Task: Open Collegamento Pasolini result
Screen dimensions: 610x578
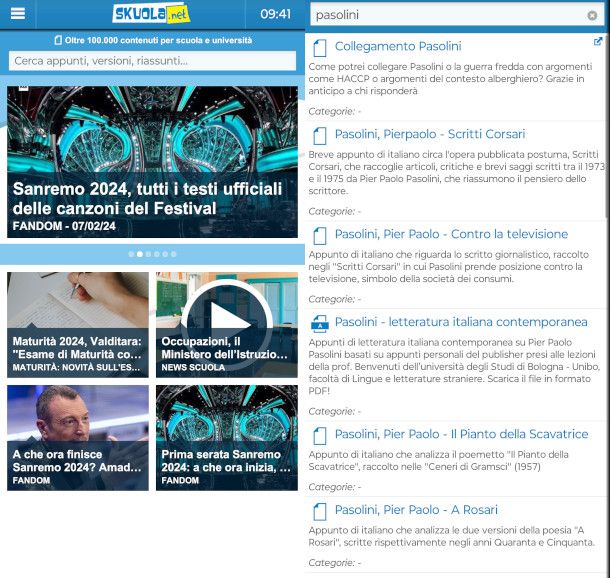Action: click(398, 46)
